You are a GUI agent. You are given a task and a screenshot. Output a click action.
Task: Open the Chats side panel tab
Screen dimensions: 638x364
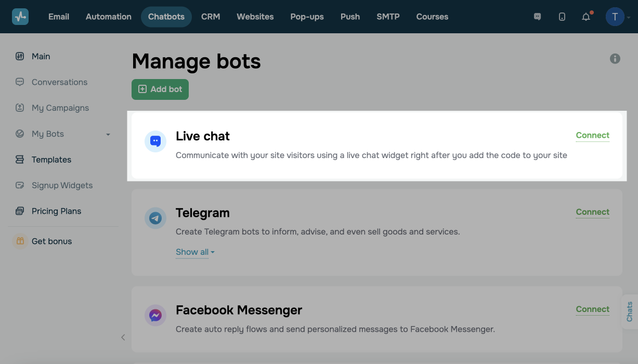(x=630, y=311)
